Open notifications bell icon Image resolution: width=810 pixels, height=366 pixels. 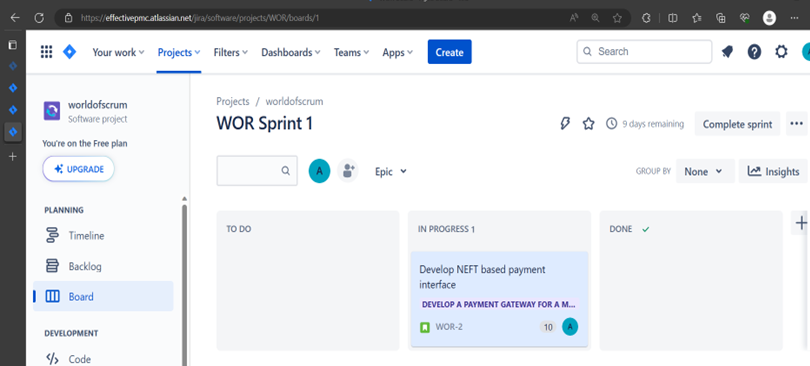(x=727, y=52)
